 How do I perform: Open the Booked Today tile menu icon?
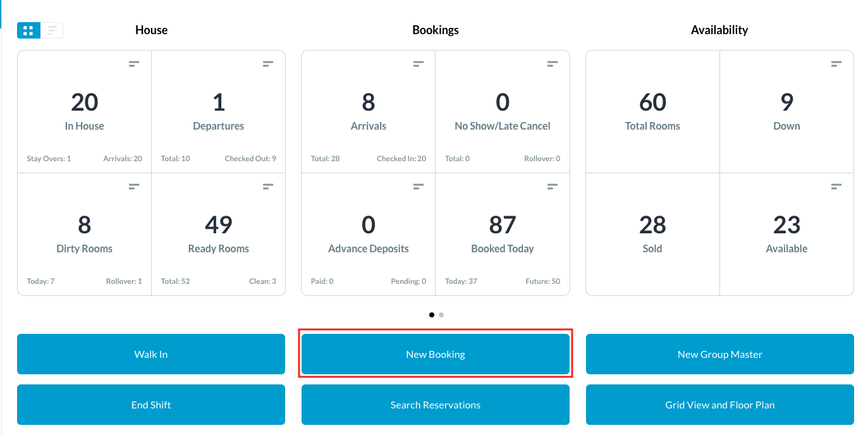[x=553, y=187]
